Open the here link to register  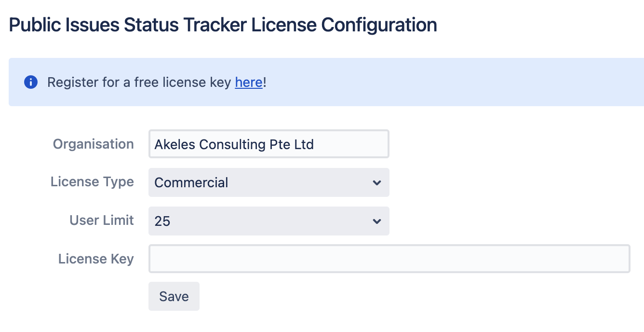coord(248,82)
